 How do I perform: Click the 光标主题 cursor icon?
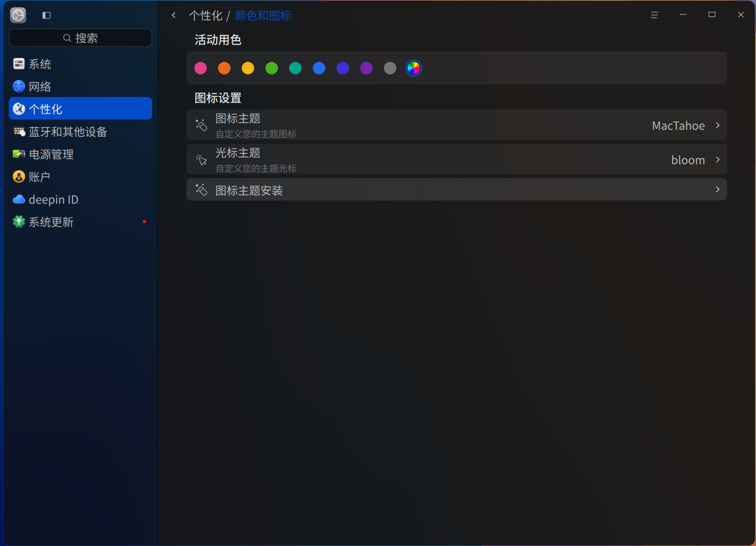(x=201, y=159)
